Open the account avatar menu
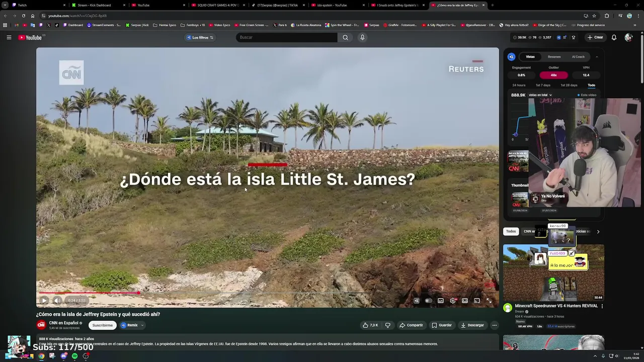Viewport: 644px width, 362px height. point(628,37)
